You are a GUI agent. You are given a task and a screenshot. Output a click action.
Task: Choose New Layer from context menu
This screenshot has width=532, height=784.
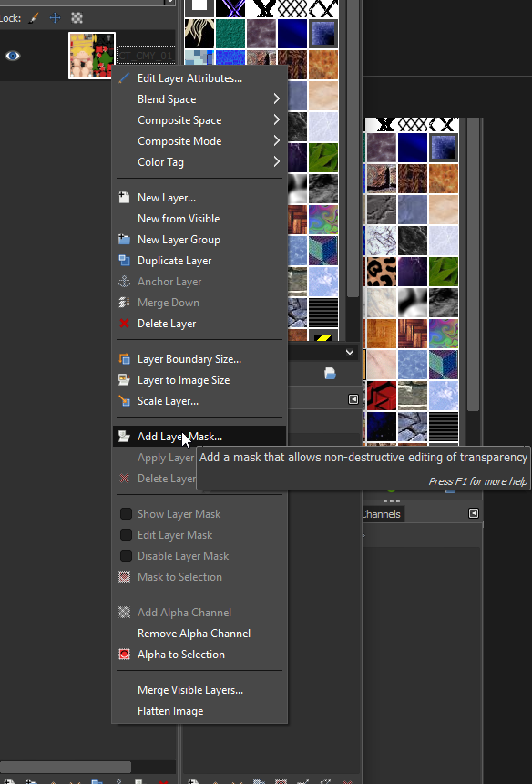coord(199,198)
